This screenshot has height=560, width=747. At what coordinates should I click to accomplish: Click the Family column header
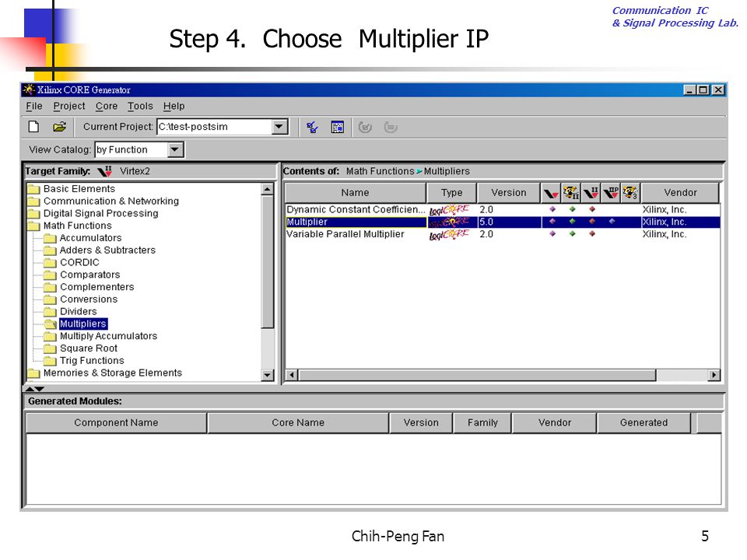(482, 423)
